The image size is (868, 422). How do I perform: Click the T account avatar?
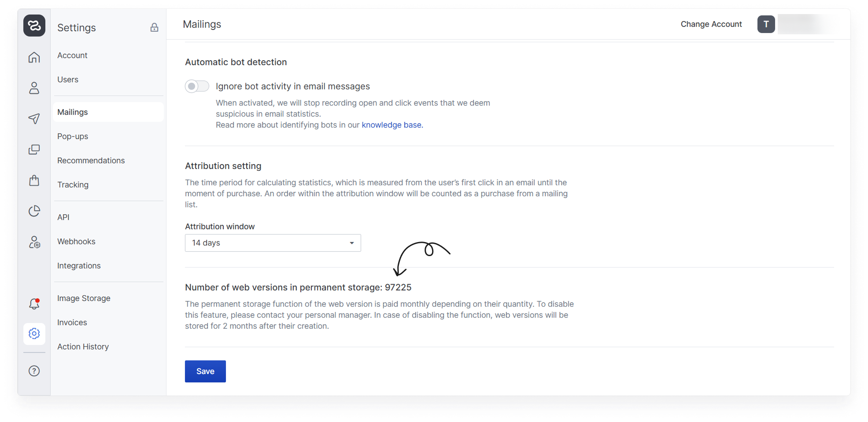point(766,24)
